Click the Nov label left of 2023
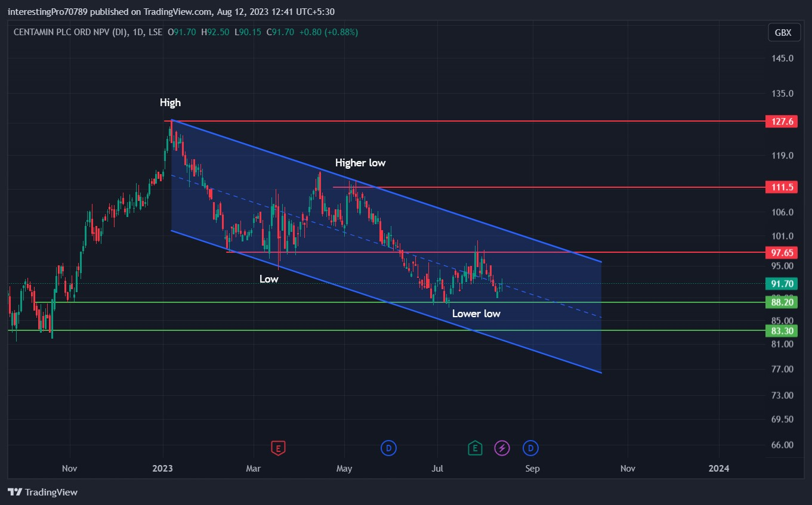The height and width of the screenshot is (505, 812). 70,469
